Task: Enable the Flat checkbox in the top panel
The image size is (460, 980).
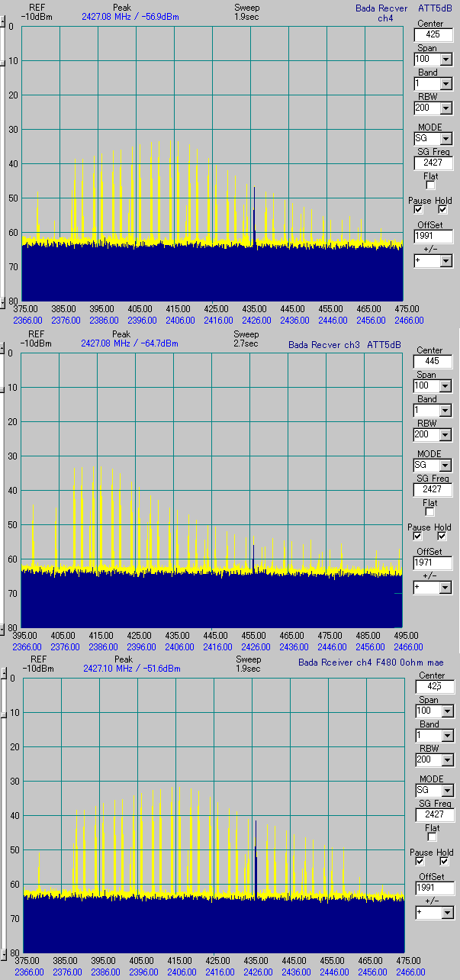Action: tap(430, 185)
